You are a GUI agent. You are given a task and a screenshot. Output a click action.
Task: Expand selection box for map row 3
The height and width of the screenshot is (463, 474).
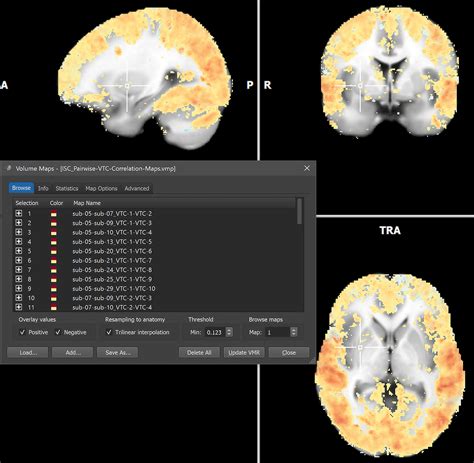coord(19,232)
